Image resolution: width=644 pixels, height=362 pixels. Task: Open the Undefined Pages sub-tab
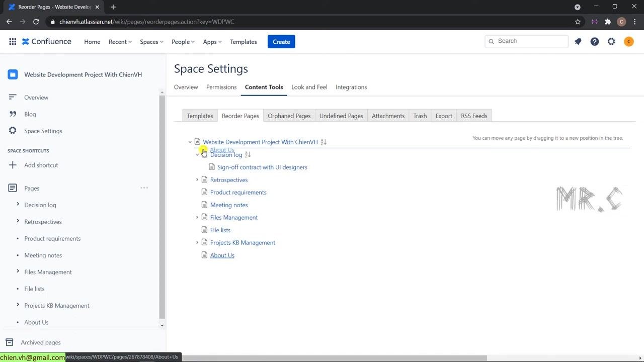pyautogui.click(x=341, y=116)
